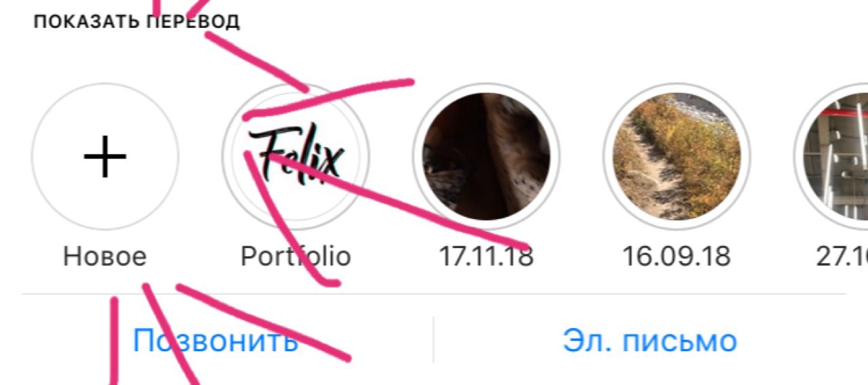Tap the Эл. письмо button

tap(649, 340)
